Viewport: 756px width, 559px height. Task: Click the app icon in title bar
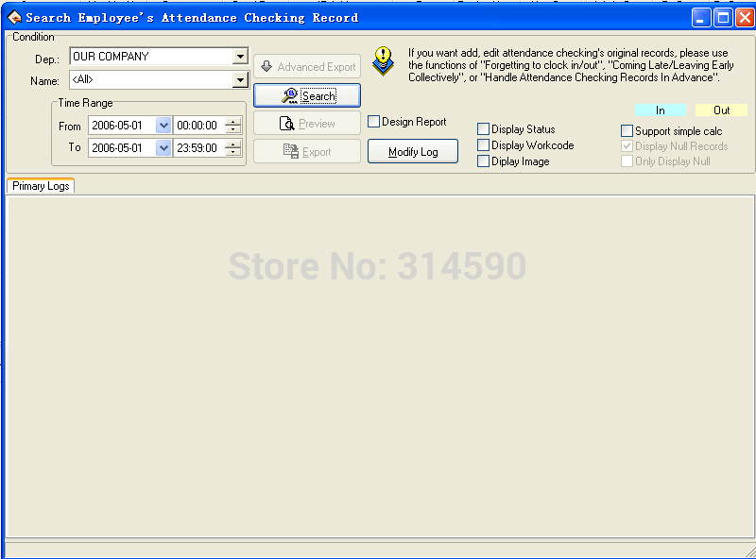[14, 17]
